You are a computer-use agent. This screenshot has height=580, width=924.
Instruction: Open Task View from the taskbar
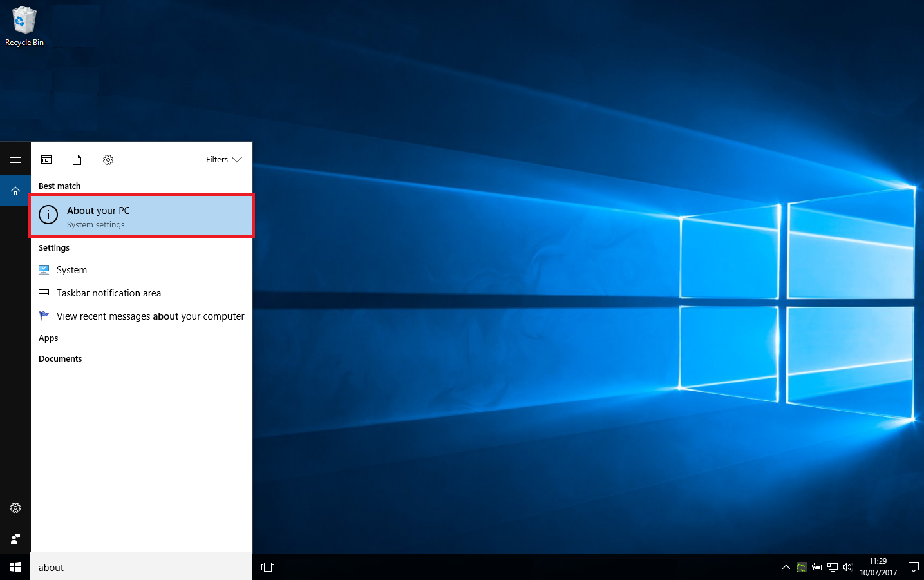268,567
